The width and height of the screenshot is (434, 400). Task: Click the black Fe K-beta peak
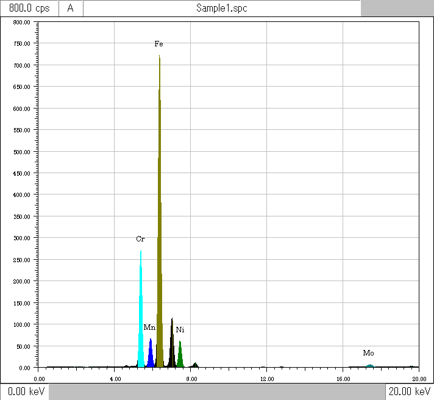(172, 347)
